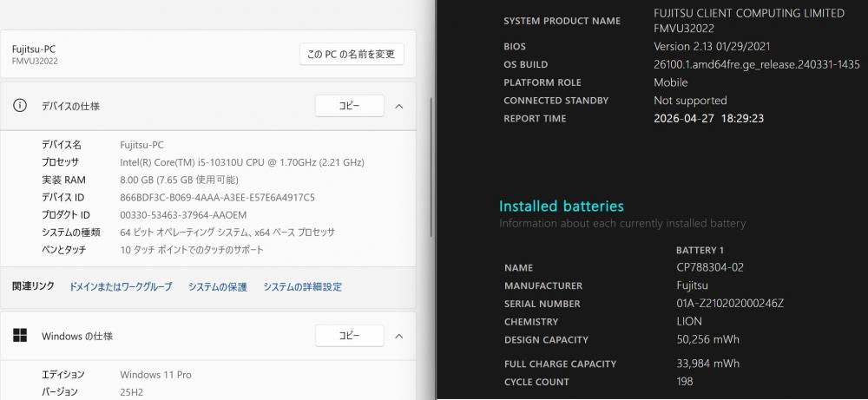Click the battery manufacturer value Fujitsu
The height and width of the screenshot is (400, 868).
[x=693, y=285]
